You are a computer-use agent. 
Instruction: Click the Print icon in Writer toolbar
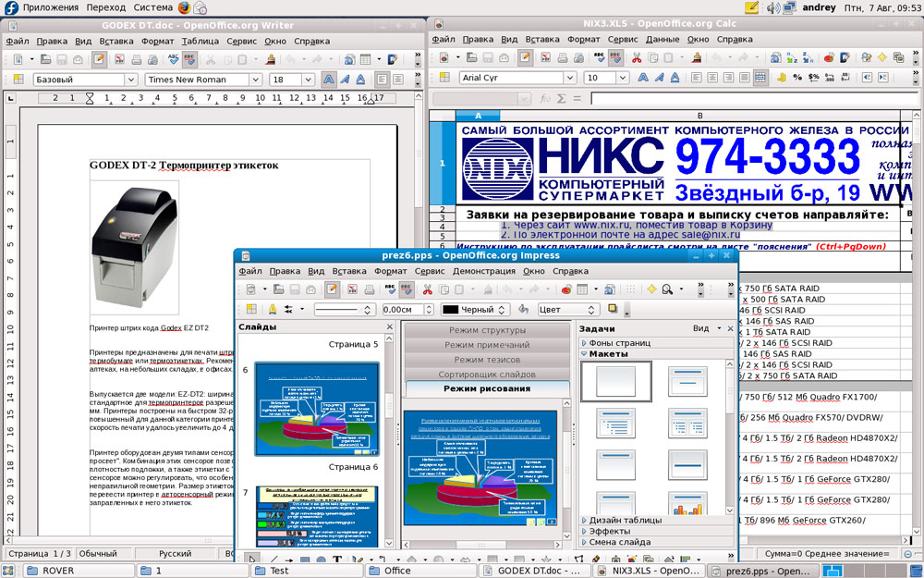(136, 59)
